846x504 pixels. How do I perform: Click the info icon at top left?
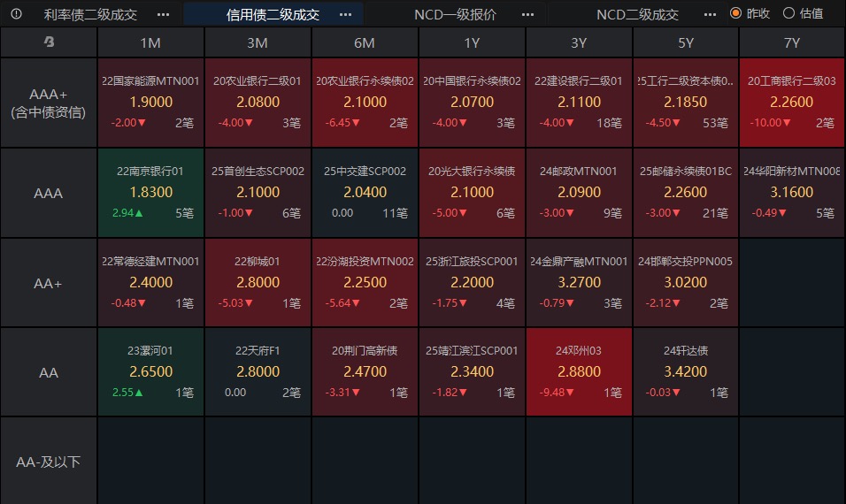pyautogui.click(x=16, y=14)
